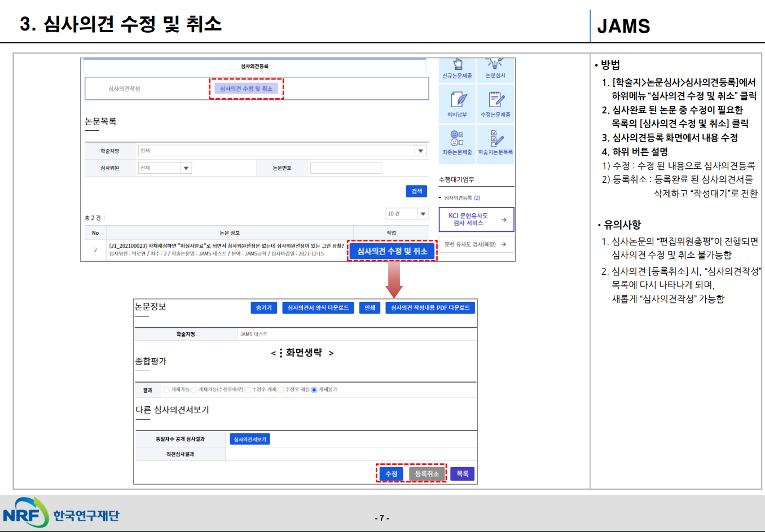
Task: Click arrow next to 문헌 유사도 검사(확장)
Action: 503,244
